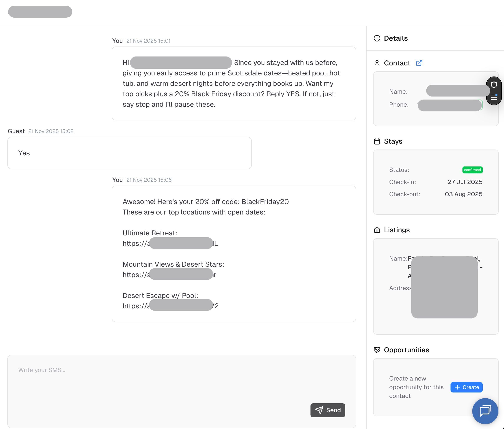Open contact via external link icon

tap(419, 63)
